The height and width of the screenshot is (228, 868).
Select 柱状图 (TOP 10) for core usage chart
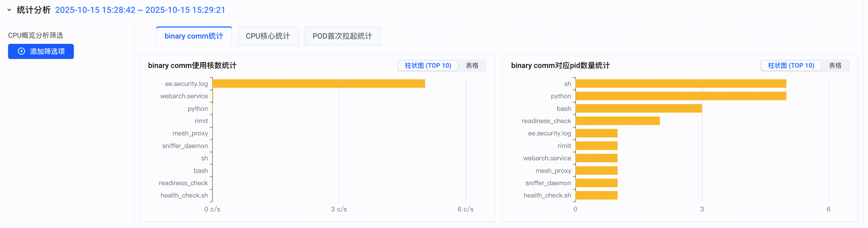428,65
